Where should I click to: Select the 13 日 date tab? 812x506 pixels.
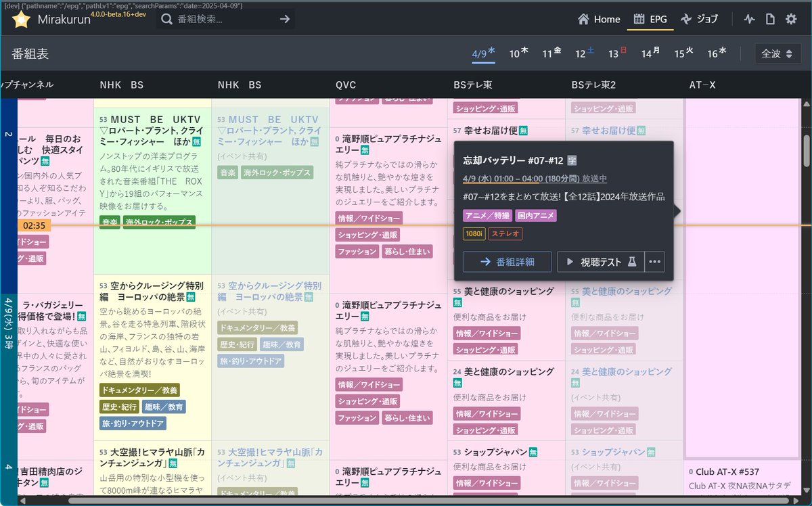click(x=617, y=53)
